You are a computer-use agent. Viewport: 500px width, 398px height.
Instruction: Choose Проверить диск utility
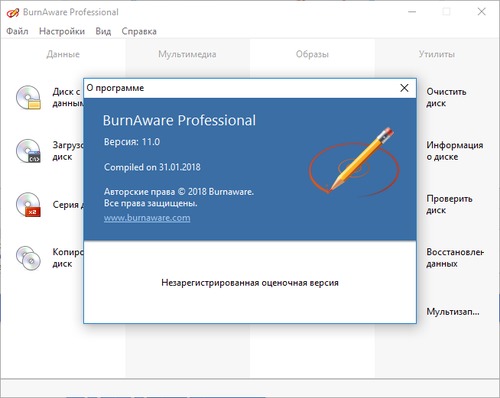click(449, 204)
